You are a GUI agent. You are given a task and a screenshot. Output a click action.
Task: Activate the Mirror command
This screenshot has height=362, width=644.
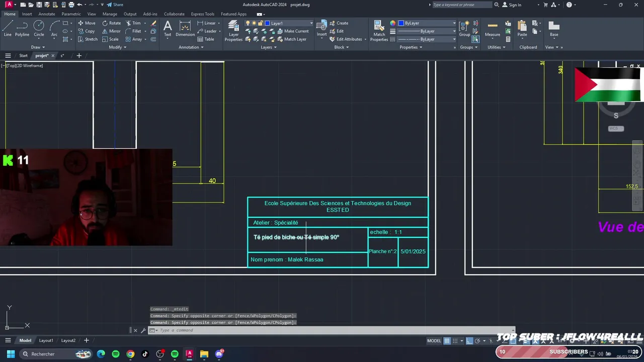(x=111, y=31)
